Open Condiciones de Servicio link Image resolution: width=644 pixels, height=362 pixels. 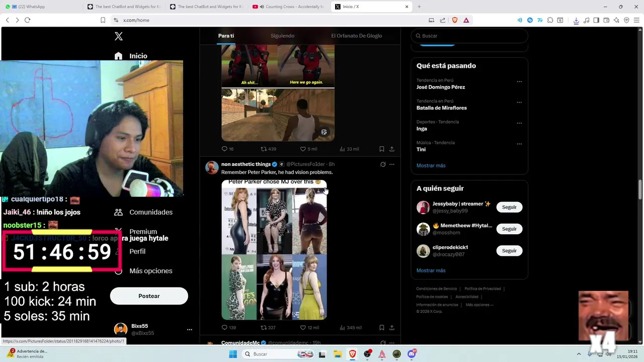point(436,289)
